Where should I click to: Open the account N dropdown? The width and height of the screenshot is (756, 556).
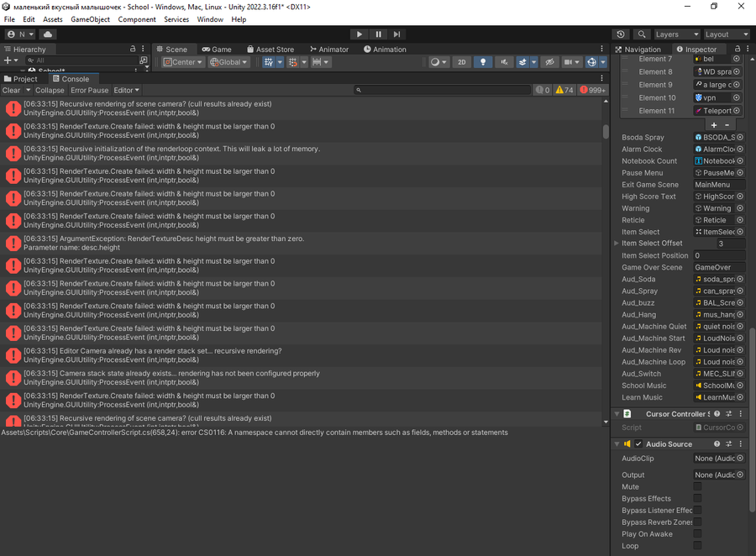(20, 34)
